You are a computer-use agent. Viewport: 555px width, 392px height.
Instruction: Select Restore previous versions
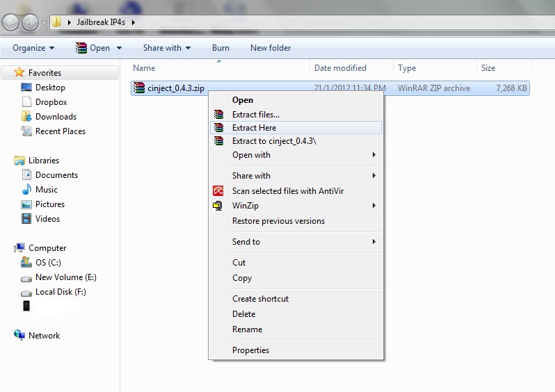[296, 221]
